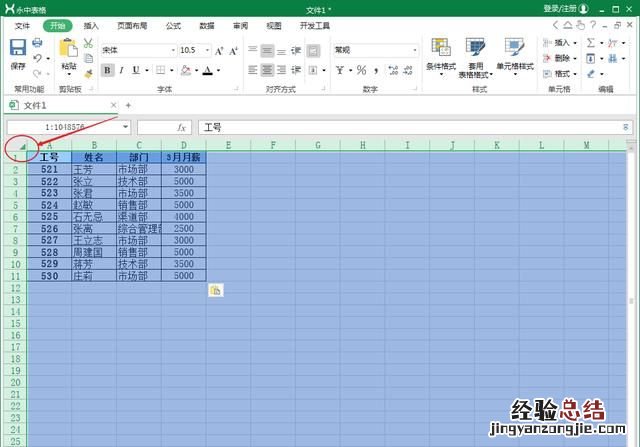Image resolution: width=640 pixels, height=447 pixels.
Task: Switch to the 插入 ribbon tab
Action: pyautogui.click(x=91, y=25)
